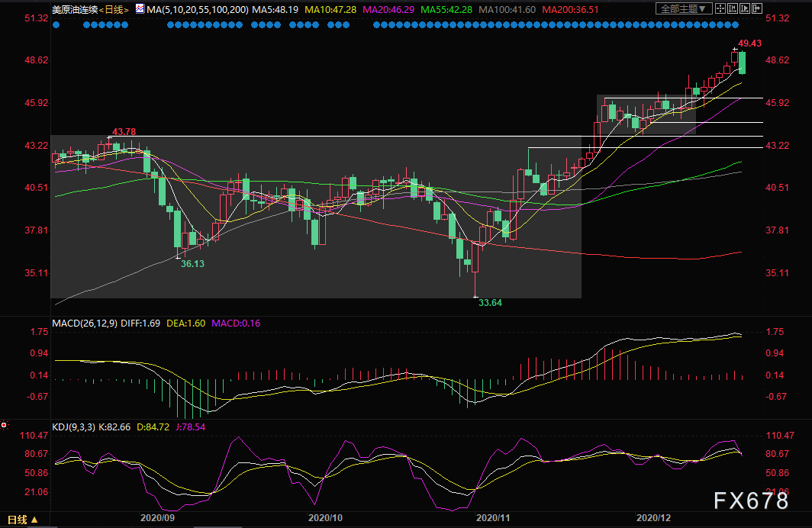Click the 2020/11 date label on time axis
The height and width of the screenshot is (528, 812).
point(492,517)
